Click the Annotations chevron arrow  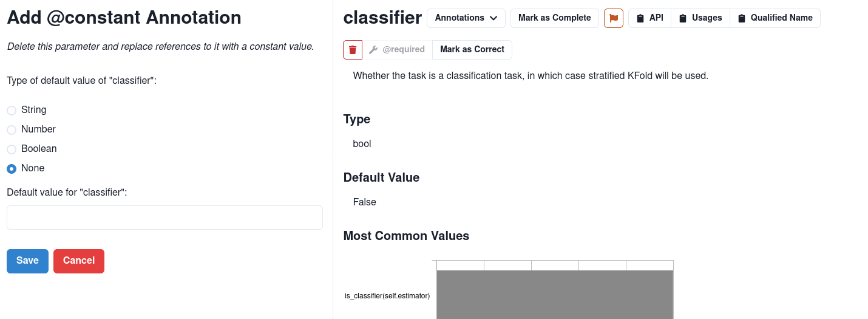493,18
